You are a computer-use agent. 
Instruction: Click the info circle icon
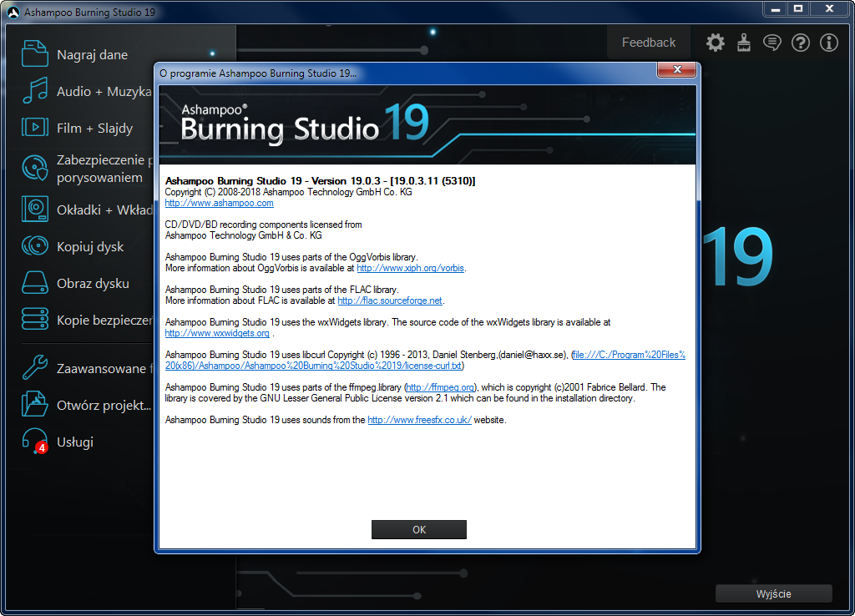tap(829, 43)
